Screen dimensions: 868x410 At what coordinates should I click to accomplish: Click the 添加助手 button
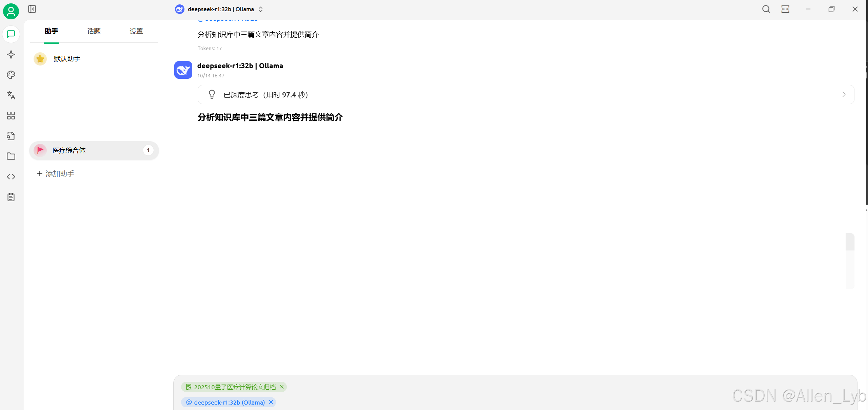(x=56, y=174)
